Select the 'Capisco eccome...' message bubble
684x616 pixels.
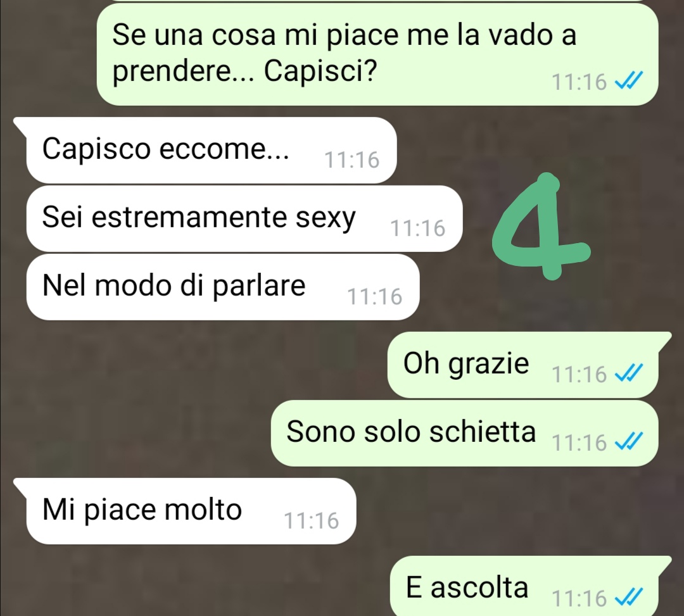click(x=212, y=150)
